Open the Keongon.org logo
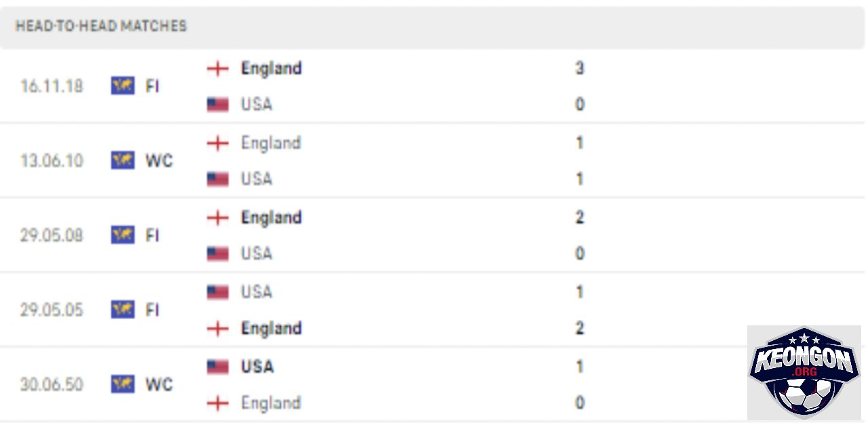Viewport: 868px width, 427px height. coord(804,372)
